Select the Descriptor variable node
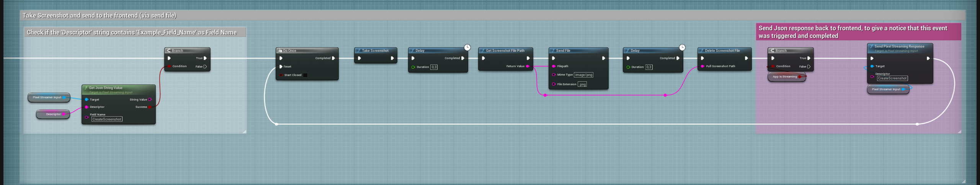 [x=53, y=114]
